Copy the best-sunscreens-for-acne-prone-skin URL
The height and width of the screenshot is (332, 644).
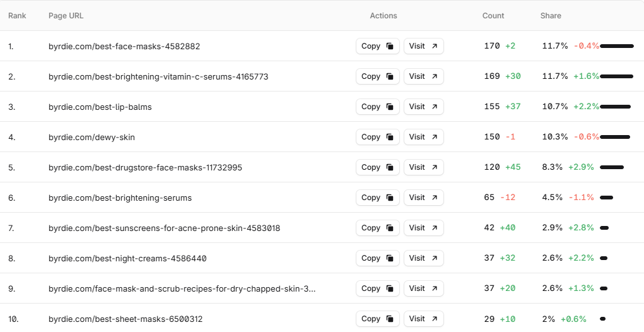377,228
